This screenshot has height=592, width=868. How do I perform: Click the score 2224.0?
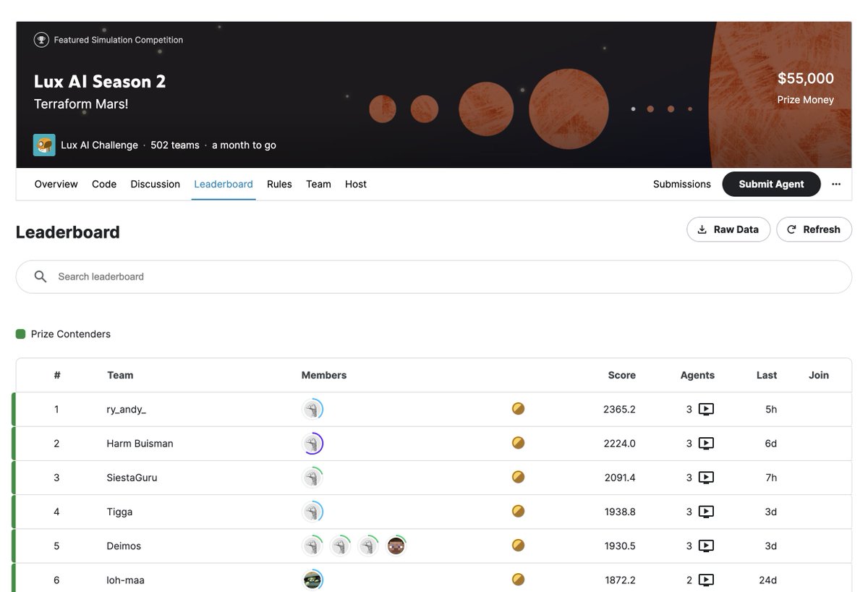(619, 444)
